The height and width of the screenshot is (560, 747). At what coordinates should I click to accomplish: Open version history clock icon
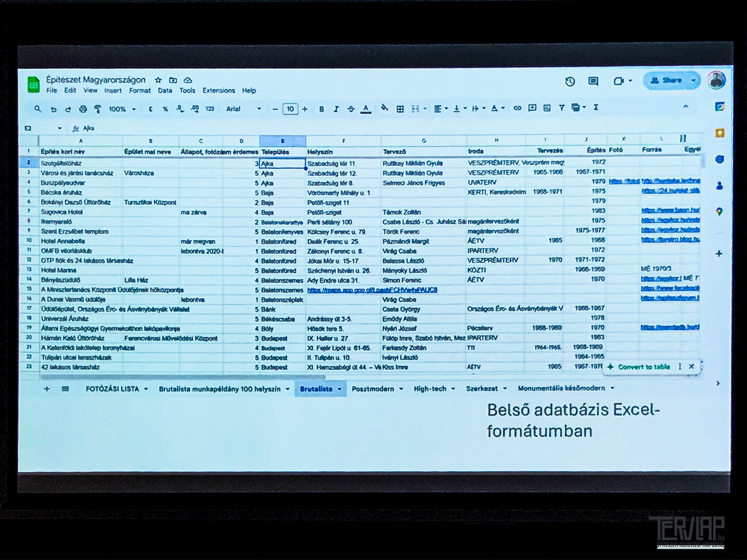[x=569, y=82]
